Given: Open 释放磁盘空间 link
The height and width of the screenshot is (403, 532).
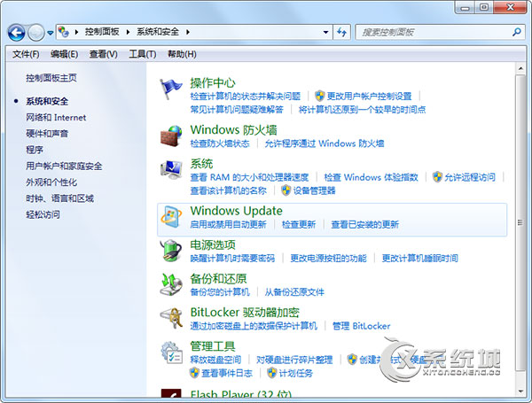Looking at the screenshot, I should click(215, 360).
